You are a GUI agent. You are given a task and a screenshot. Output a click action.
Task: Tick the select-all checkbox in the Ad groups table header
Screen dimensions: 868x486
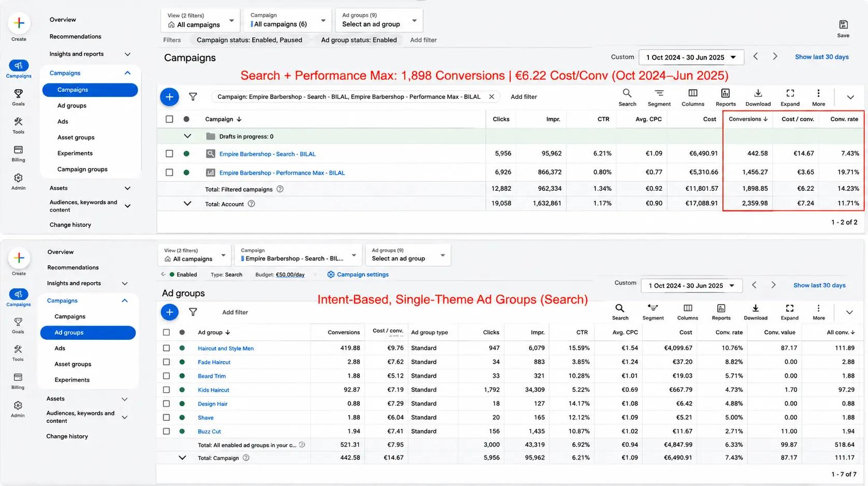coord(166,332)
